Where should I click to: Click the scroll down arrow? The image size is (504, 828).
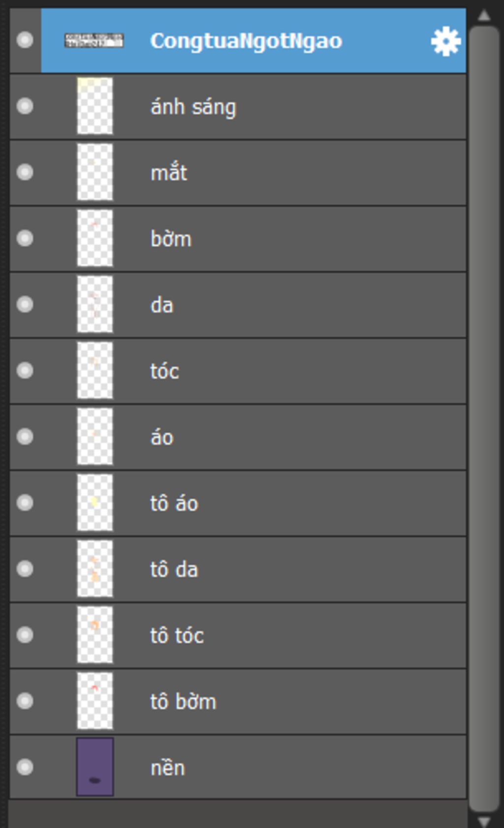pyautogui.click(x=484, y=821)
